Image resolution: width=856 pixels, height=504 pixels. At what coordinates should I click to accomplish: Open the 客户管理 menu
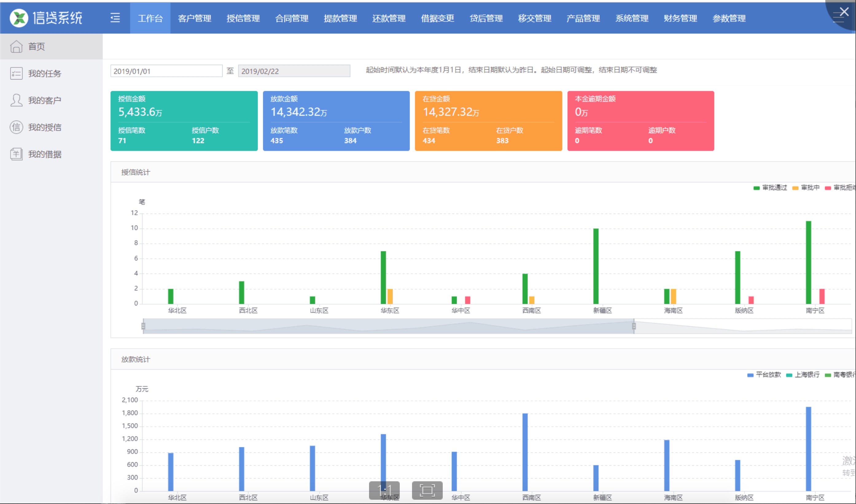(x=195, y=18)
